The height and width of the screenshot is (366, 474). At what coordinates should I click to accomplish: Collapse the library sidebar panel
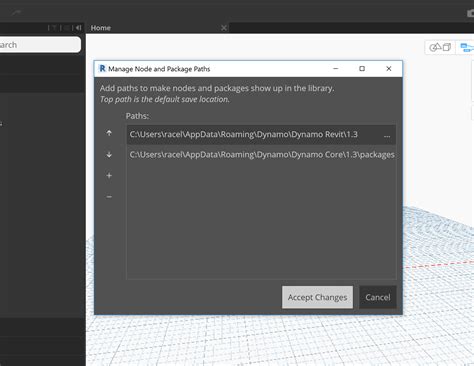(x=78, y=28)
